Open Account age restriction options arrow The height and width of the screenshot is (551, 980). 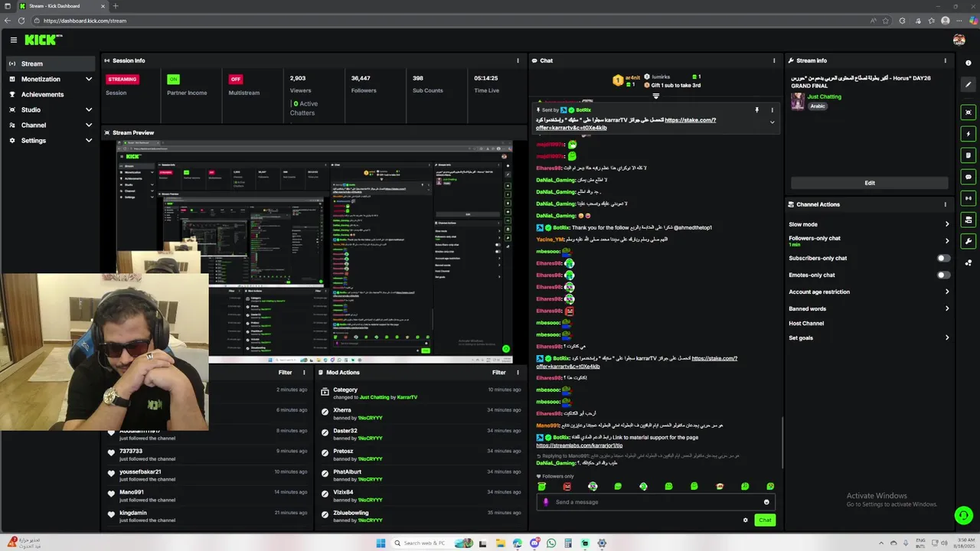tap(946, 292)
